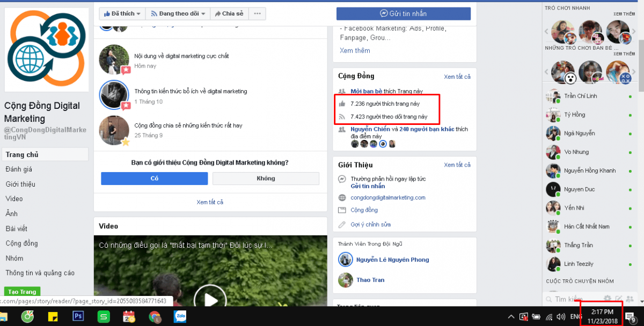Click left arrow in Những trò chơi bạn bè carousel

click(x=547, y=72)
